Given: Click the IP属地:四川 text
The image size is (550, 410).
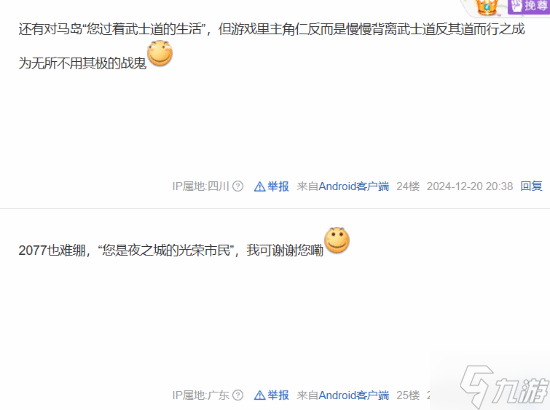Looking at the screenshot, I should (x=201, y=186).
